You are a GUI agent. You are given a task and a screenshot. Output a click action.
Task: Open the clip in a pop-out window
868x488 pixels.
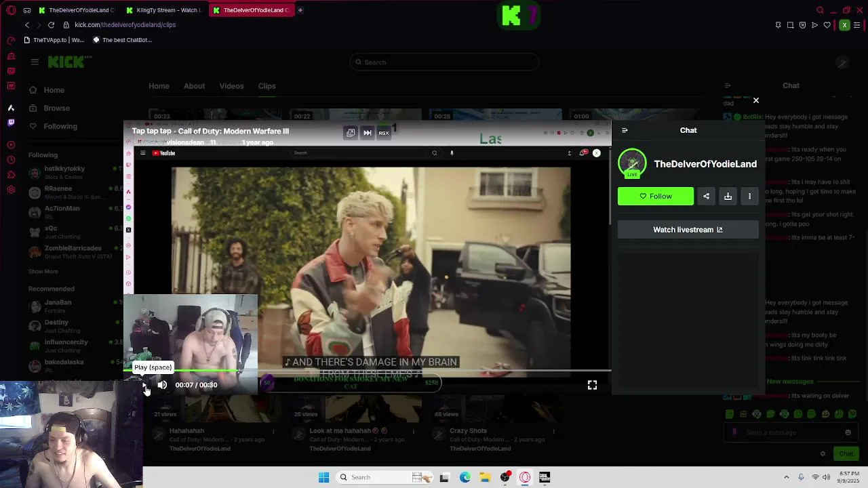351,133
